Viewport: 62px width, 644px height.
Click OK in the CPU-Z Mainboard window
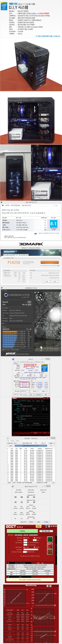pyautogui.click(x=45, y=433)
